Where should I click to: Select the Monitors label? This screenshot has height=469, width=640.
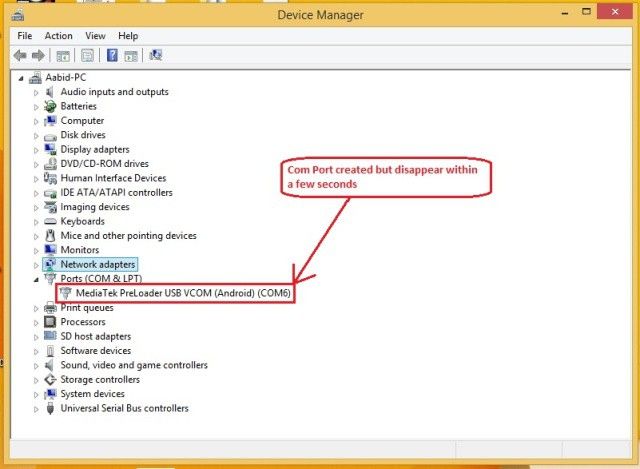80,250
